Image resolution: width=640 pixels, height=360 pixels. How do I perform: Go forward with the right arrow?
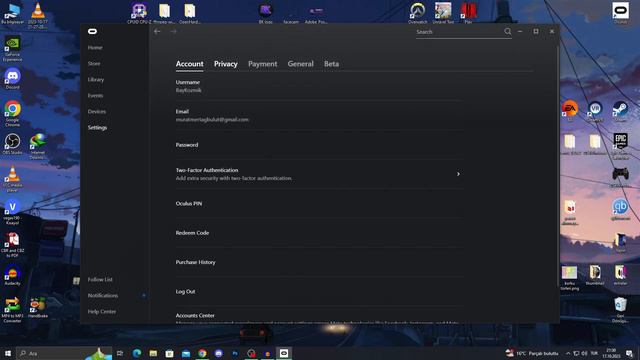173,31
